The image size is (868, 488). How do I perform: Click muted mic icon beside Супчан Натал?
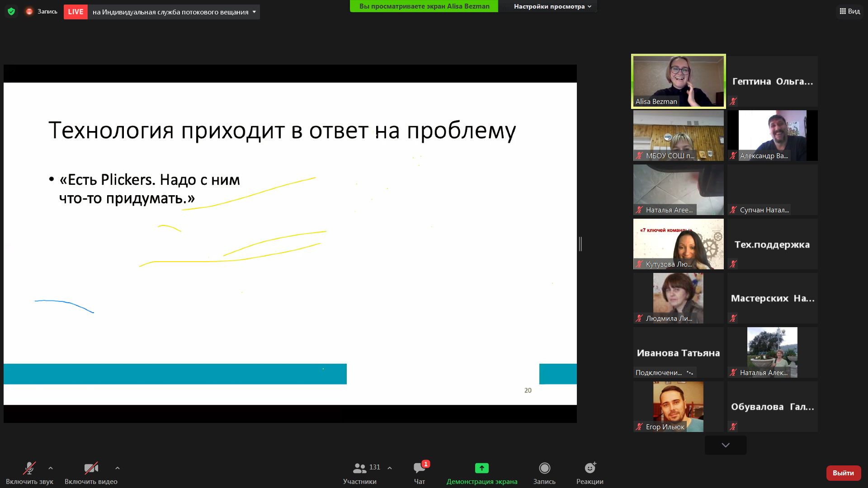tap(733, 210)
